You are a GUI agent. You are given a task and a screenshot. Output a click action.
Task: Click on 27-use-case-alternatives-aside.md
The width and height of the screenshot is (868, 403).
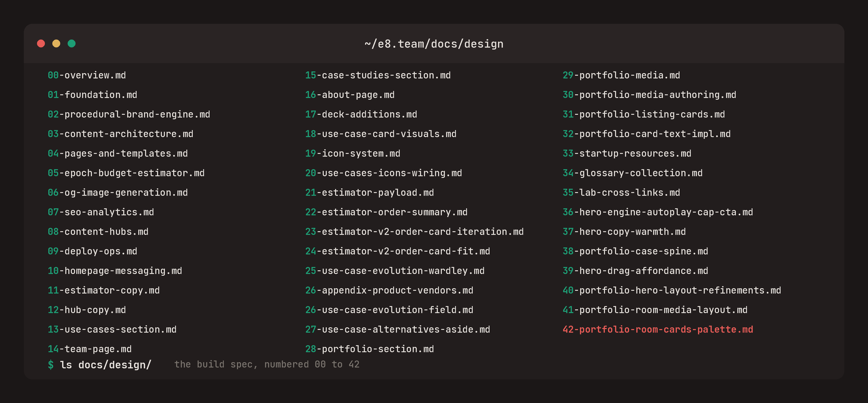(x=398, y=329)
